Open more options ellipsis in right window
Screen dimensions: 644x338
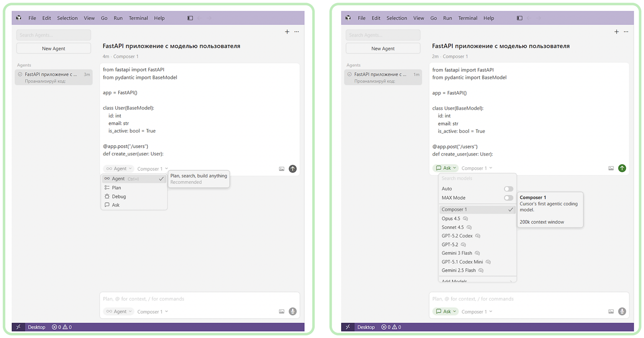[626, 32]
